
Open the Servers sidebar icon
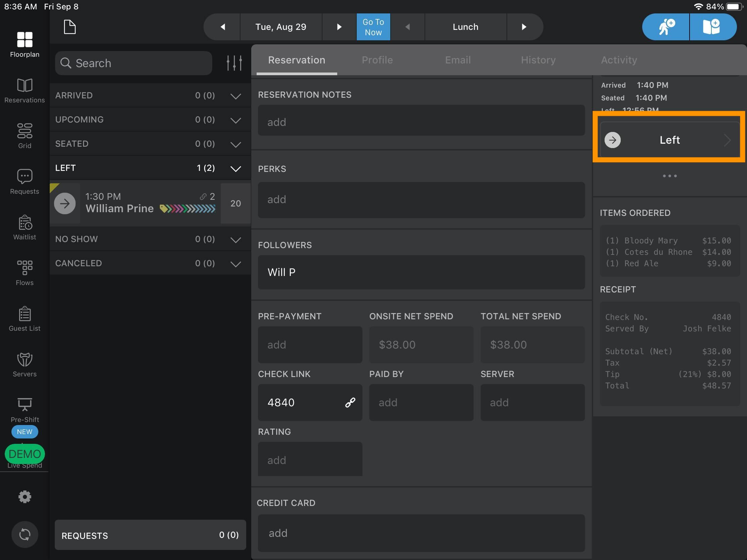tap(25, 360)
